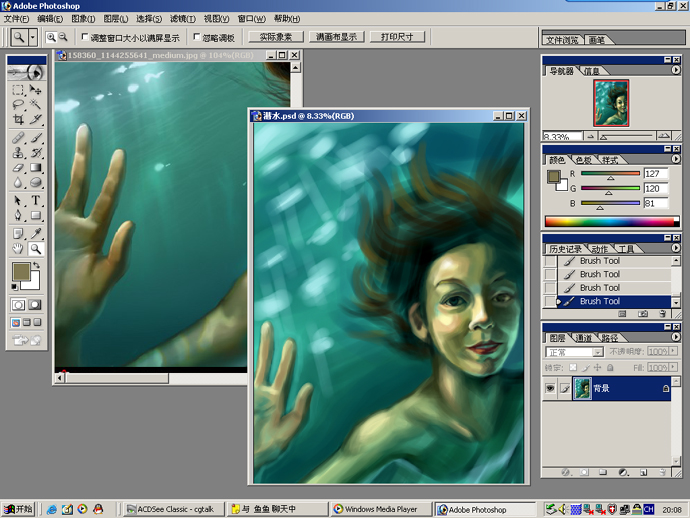
Task: Open History panel flyout menu
Action: [x=676, y=248]
